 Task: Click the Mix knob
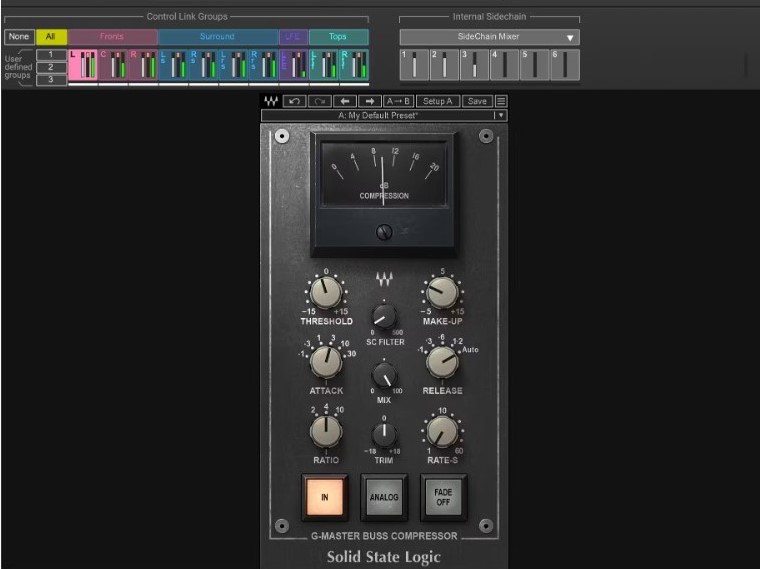click(x=384, y=376)
